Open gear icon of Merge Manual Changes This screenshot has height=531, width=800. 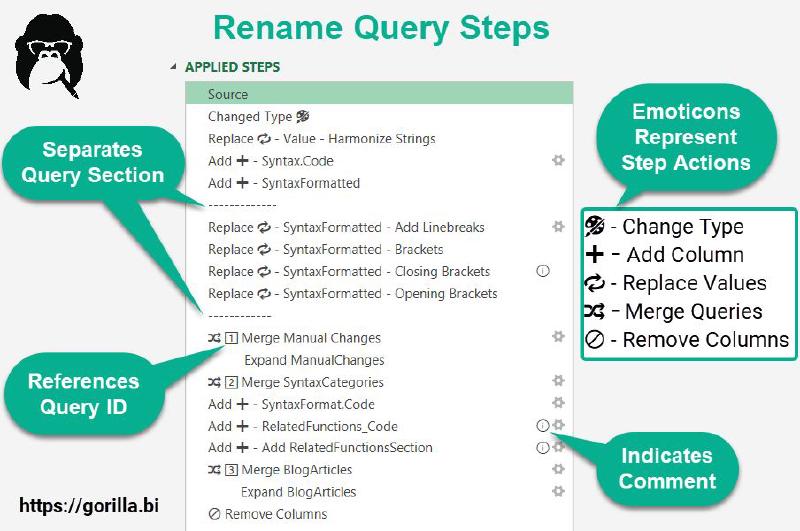coord(558,337)
